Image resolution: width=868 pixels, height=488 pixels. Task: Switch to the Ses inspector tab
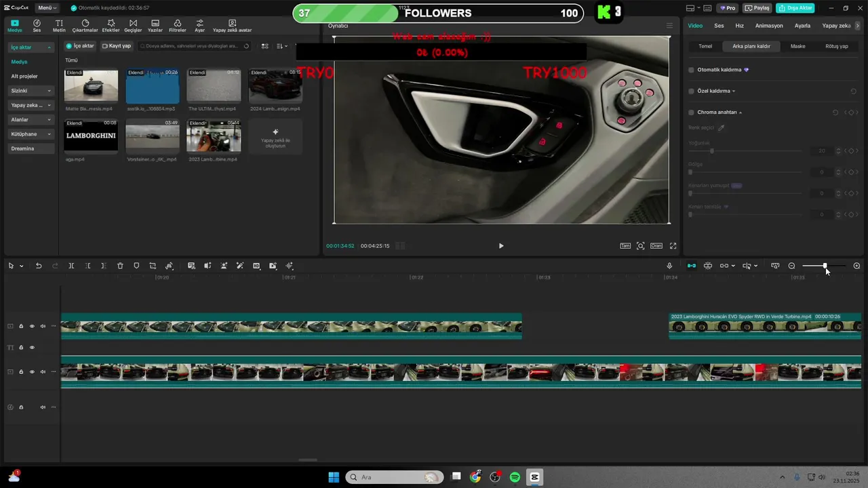(719, 26)
